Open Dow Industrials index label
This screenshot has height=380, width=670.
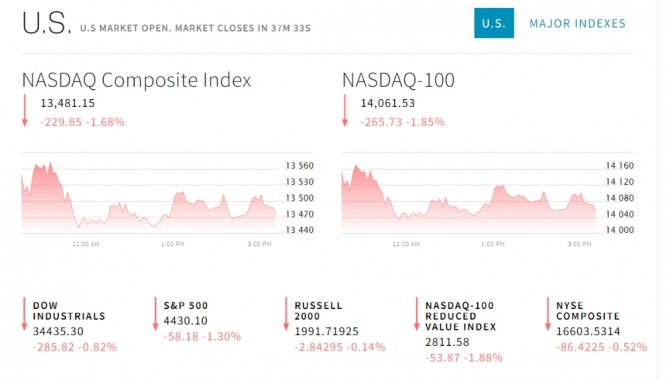click(69, 311)
